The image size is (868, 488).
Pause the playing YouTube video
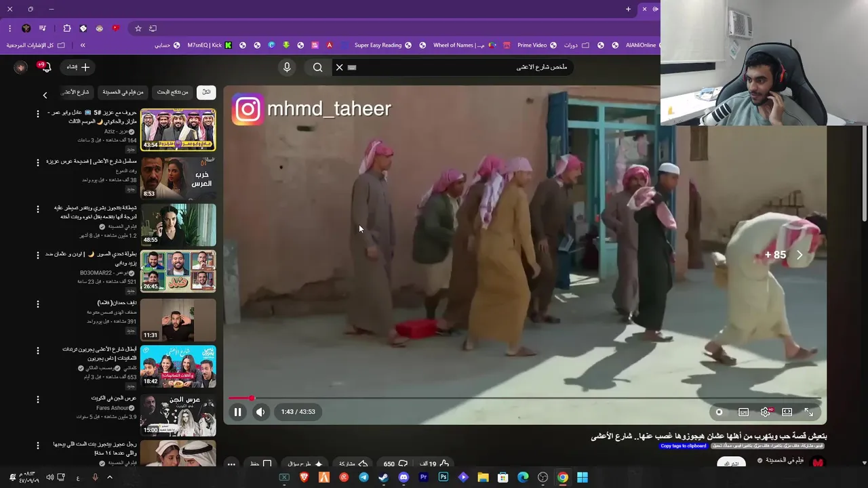237,411
